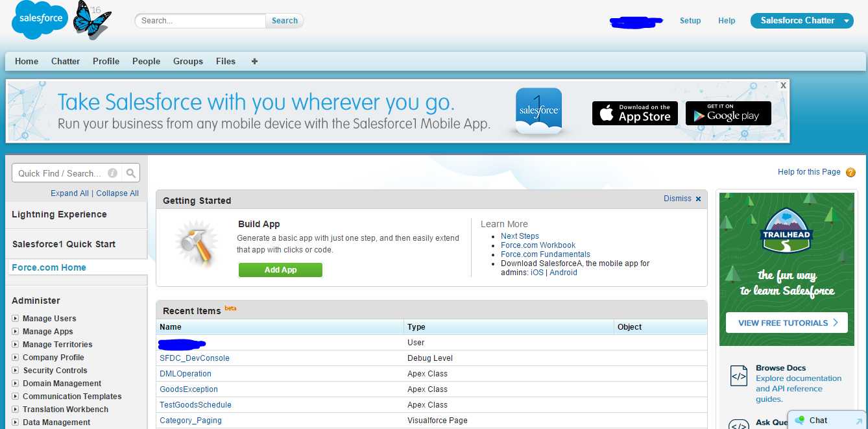Click the Dismiss link
Image resolution: width=868 pixels, height=429 pixels.
pyautogui.click(x=677, y=199)
